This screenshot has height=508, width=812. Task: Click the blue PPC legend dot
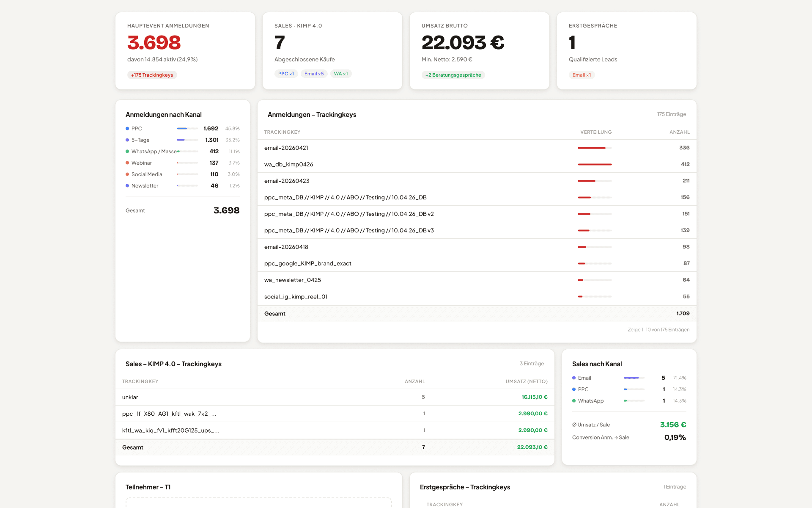pos(127,129)
